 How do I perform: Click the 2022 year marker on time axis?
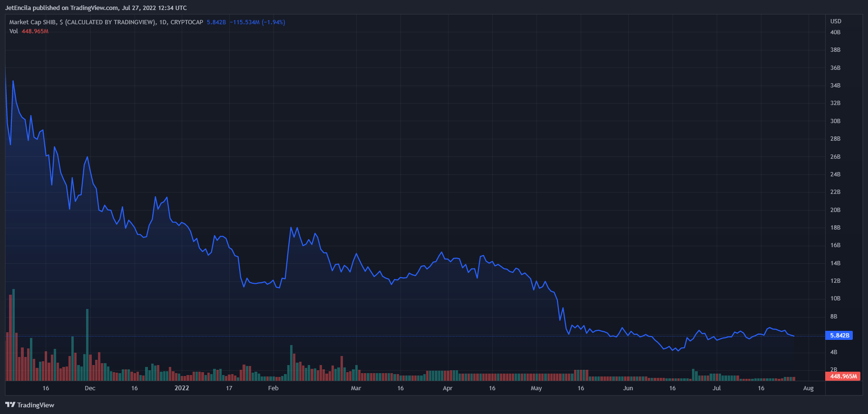(x=182, y=388)
